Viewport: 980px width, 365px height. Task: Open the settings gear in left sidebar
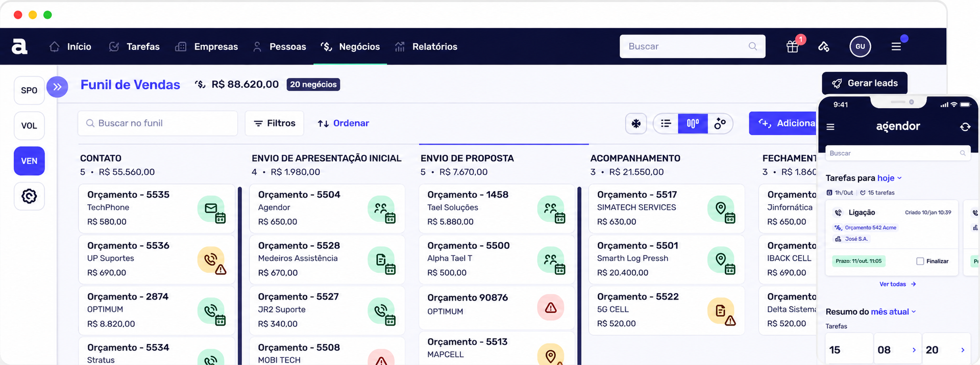point(29,196)
